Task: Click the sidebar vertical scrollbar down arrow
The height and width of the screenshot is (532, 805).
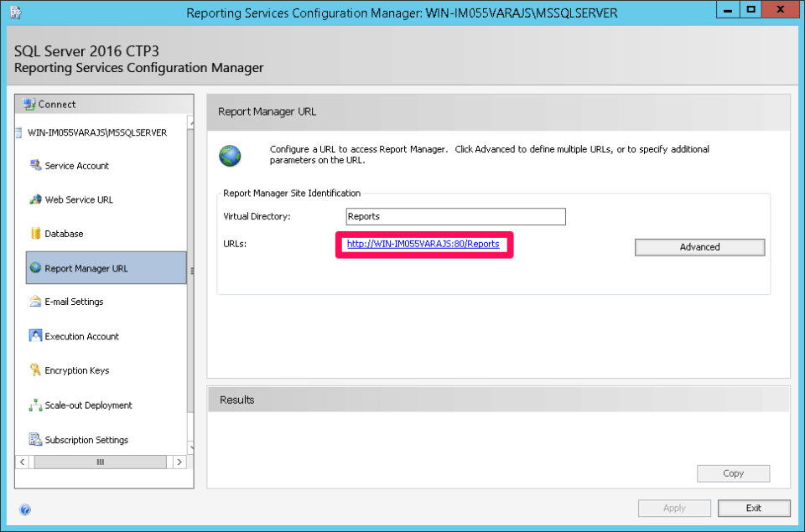Action: pyautogui.click(x=191, y=447)
